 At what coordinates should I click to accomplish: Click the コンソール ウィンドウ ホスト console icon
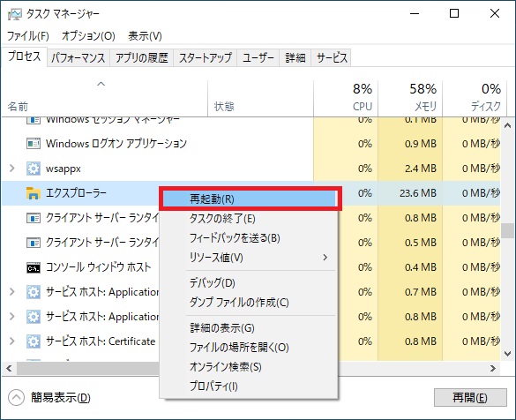point(34,267)
